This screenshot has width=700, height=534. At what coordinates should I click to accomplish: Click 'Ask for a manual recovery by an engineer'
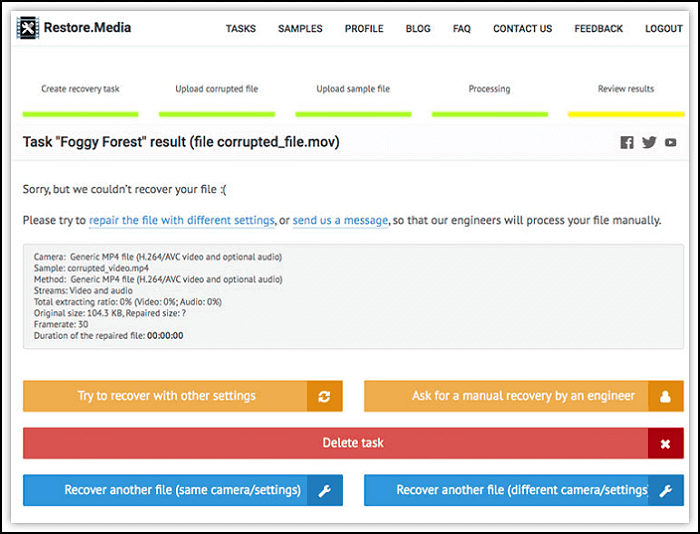coord(524,396)
